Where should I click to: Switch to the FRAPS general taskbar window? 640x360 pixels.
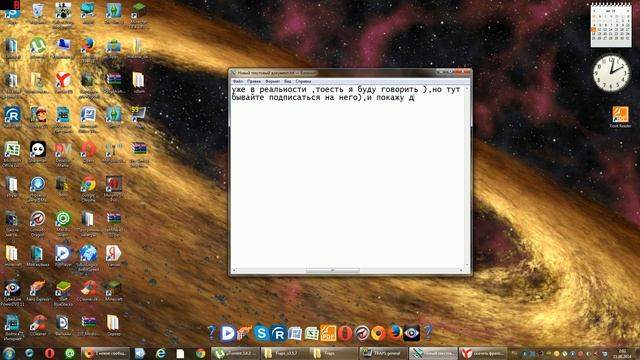click(x=384, y=353)
